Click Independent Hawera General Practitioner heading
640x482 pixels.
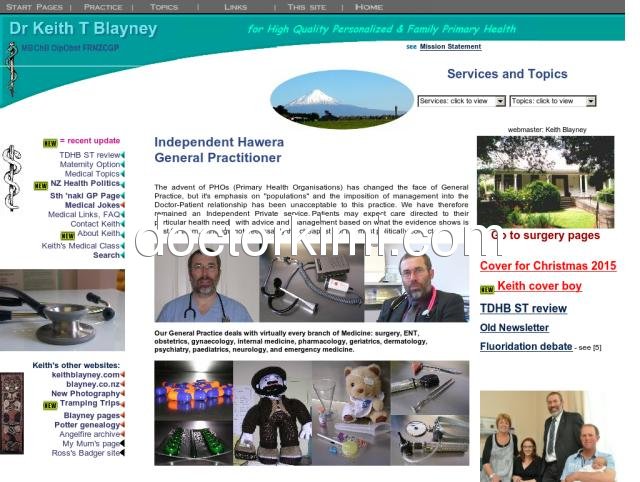pos(219,150)
